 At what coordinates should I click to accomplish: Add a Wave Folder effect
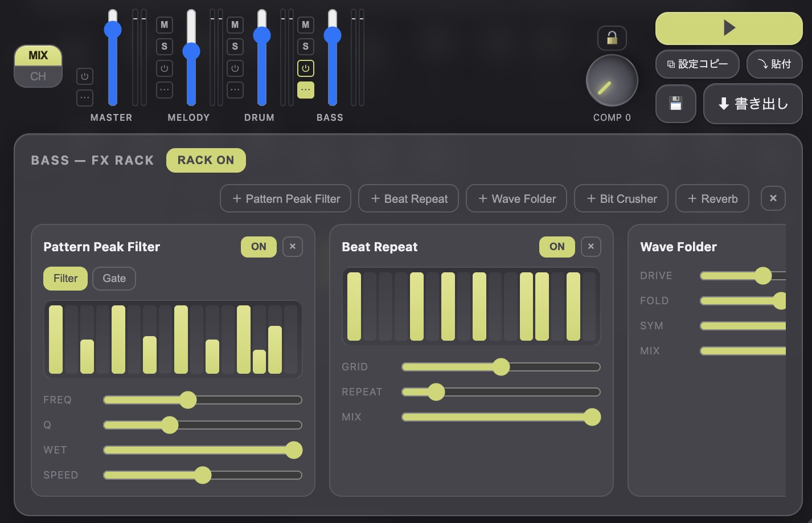pyautogui.click(x=516, y=198)
